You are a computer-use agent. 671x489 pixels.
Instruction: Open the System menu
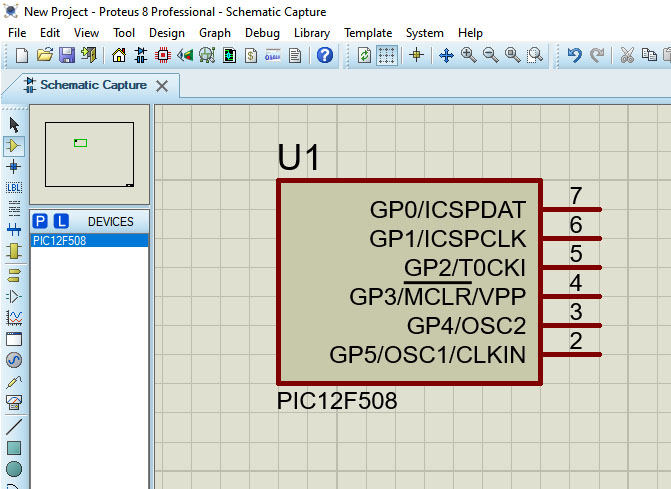[425, 33]
